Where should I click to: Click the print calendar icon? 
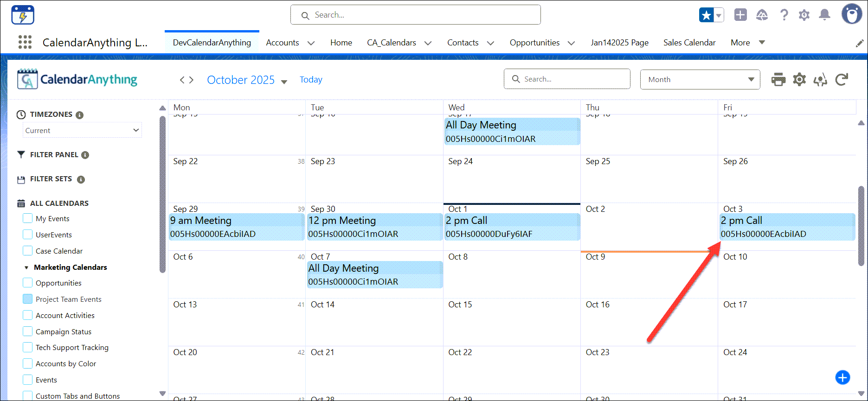778,80
